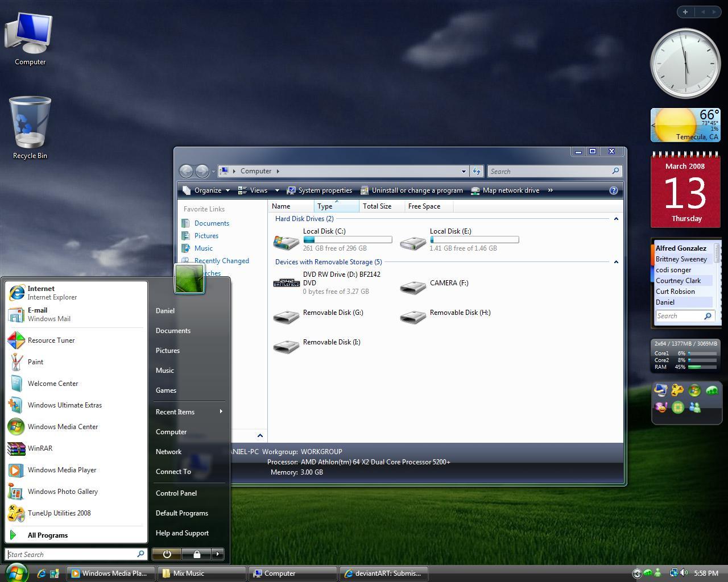Open Control Panel from the Start menu

coord(176,493)
